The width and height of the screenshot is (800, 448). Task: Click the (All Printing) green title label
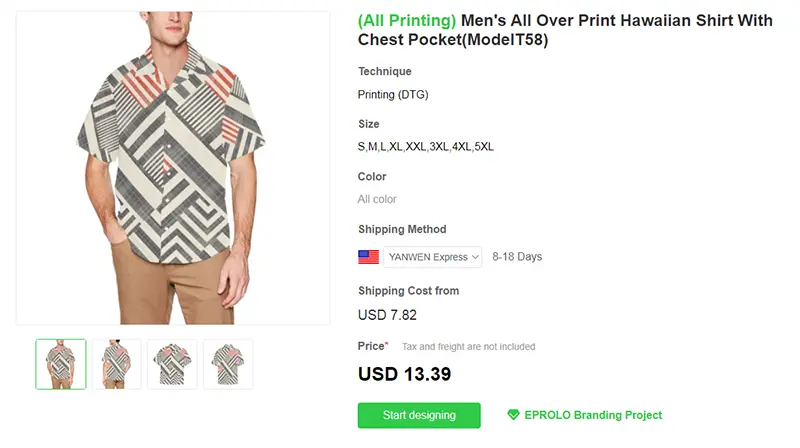[x=407, y=20]
